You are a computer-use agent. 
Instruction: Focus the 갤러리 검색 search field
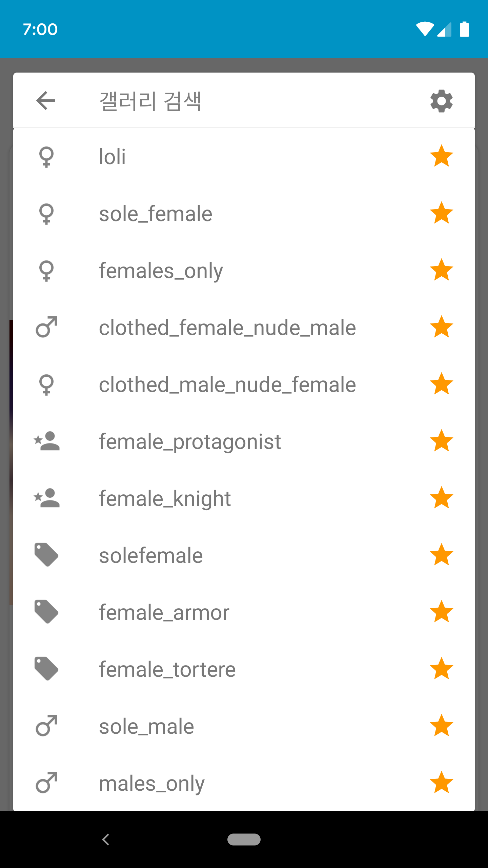coord(237,101)
